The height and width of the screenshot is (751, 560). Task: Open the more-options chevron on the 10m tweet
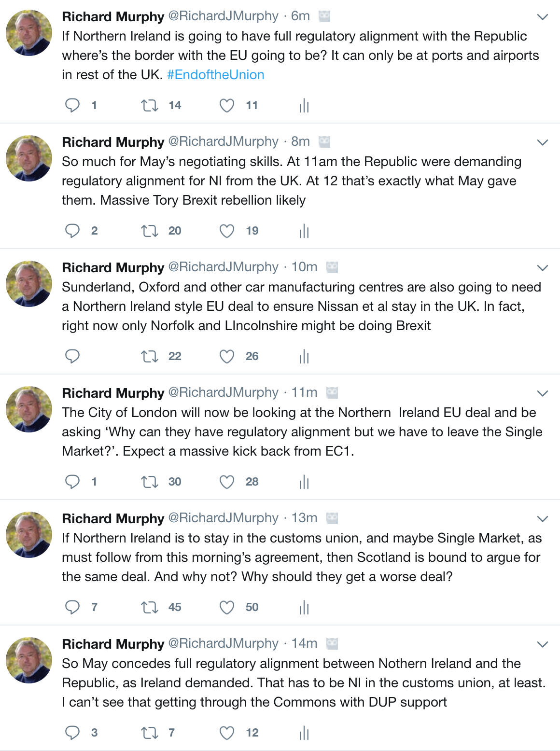click(543, 268)
